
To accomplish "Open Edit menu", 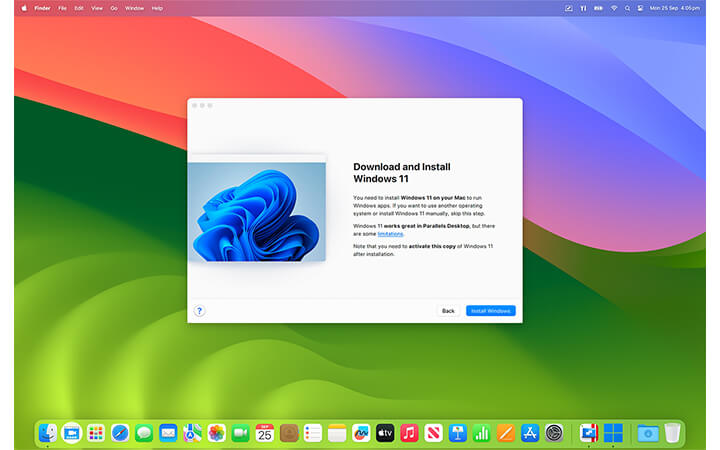I will (x=79, y=8).
